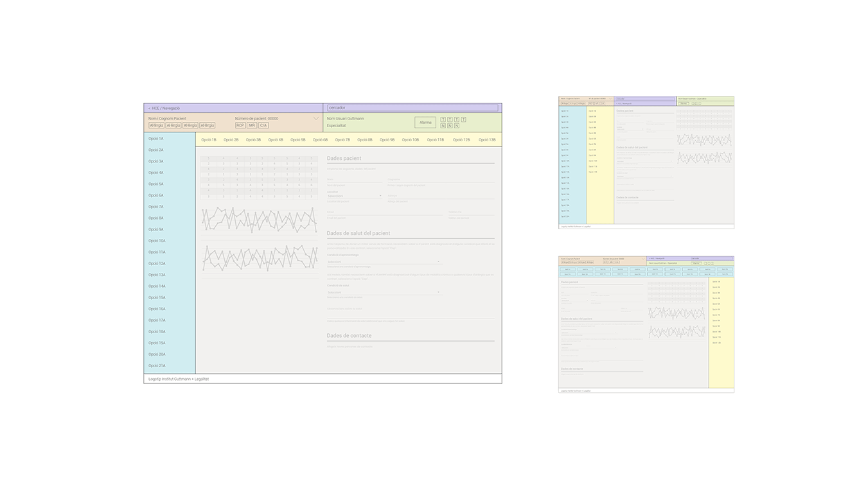Image resolution: width=868 pixels, height=488 pixels.
Task: Click Número de pacient: 00000
Action: 256,119
